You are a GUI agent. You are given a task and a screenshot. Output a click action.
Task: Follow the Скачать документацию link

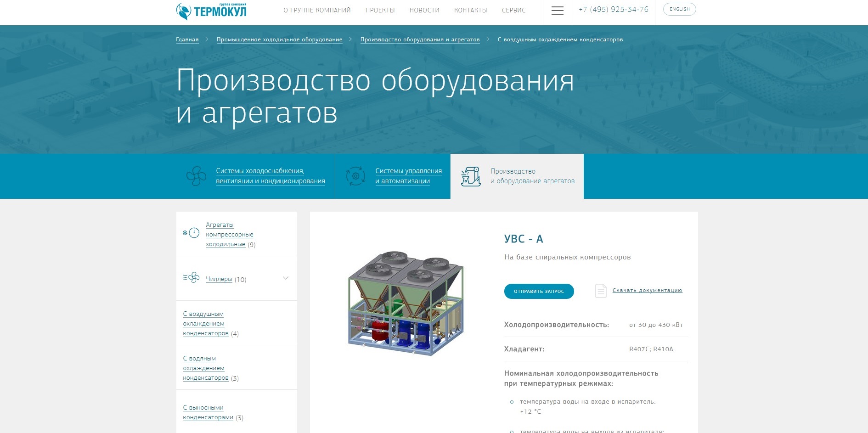[647, 290]
